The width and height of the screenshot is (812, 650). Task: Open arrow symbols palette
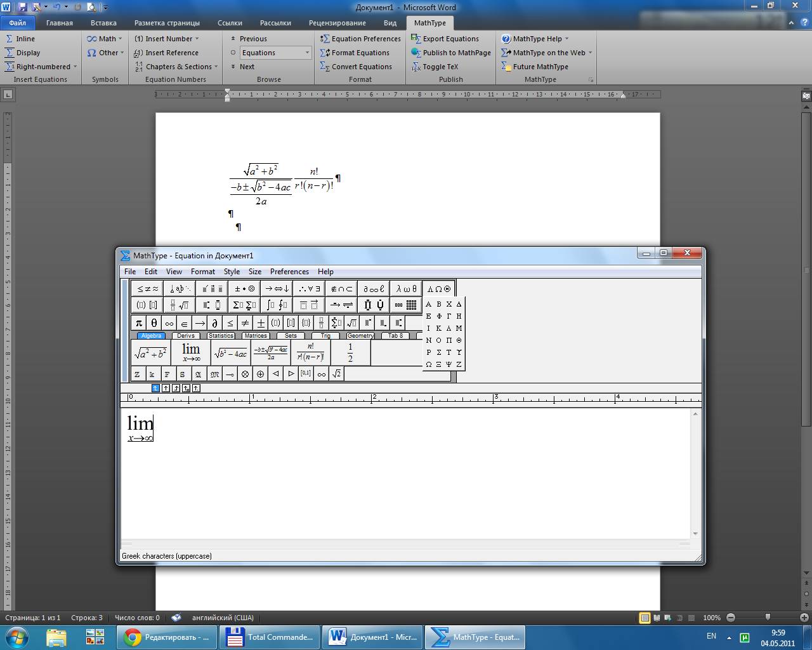click(277, 289)
